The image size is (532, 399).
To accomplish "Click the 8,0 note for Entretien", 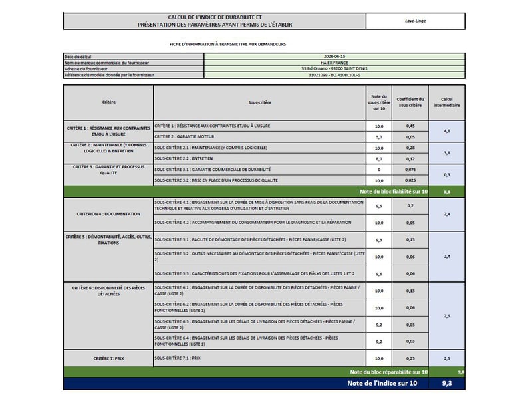I will [379, 158].
